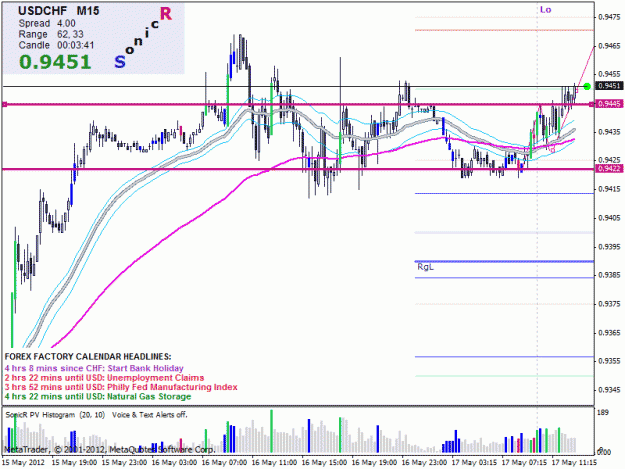Click the 16 May 07:00 time label
This screenshot has height=469, width=625.
tap(224, 463)
